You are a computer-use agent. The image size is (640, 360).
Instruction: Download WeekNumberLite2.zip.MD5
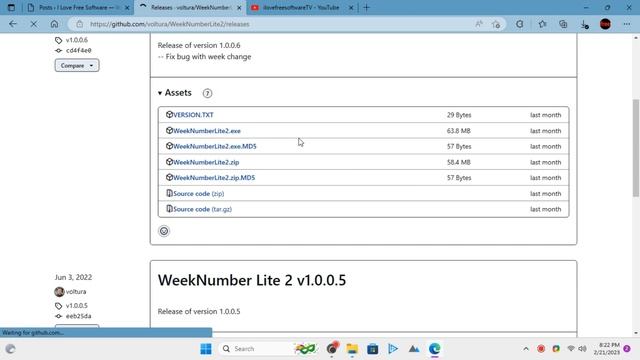click(214, 178)
